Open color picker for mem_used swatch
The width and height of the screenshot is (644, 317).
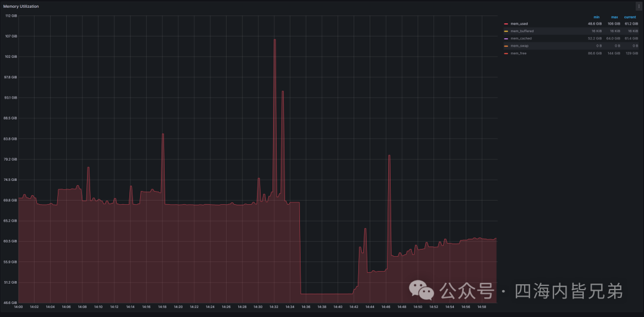coord(506,24)
